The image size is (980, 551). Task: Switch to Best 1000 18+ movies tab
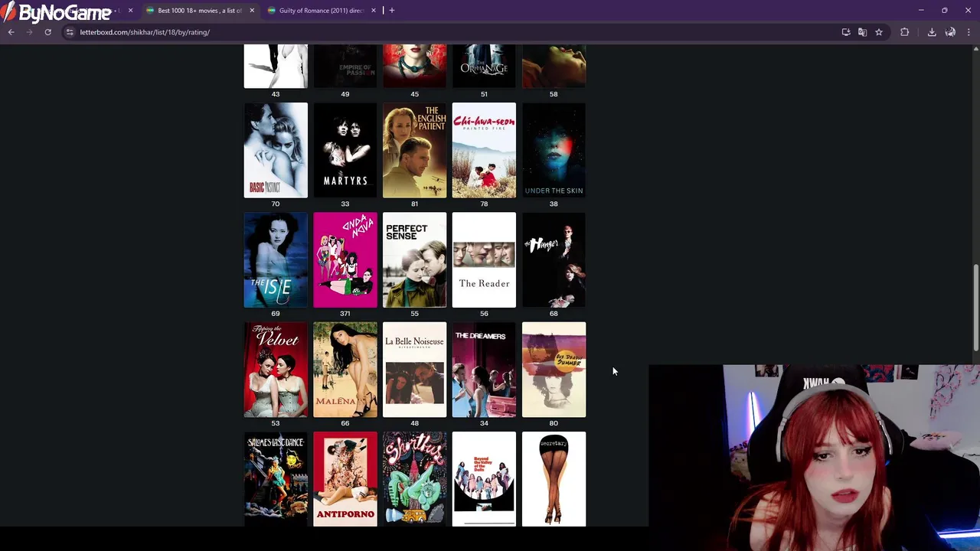(x=199, y=11)
